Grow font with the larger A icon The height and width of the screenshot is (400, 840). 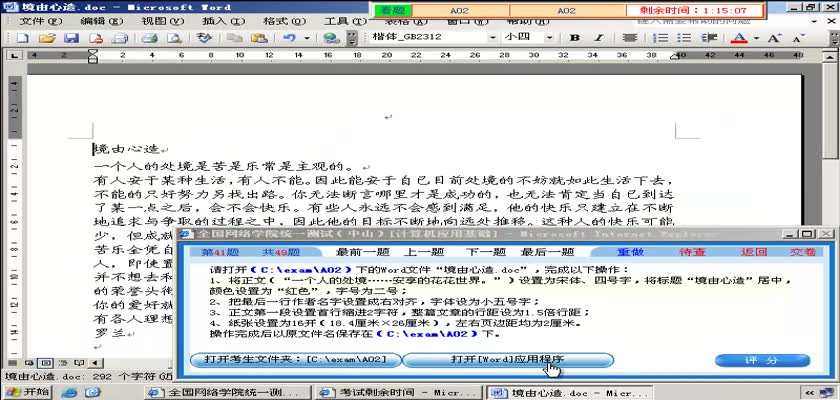[x=773, y=38]
